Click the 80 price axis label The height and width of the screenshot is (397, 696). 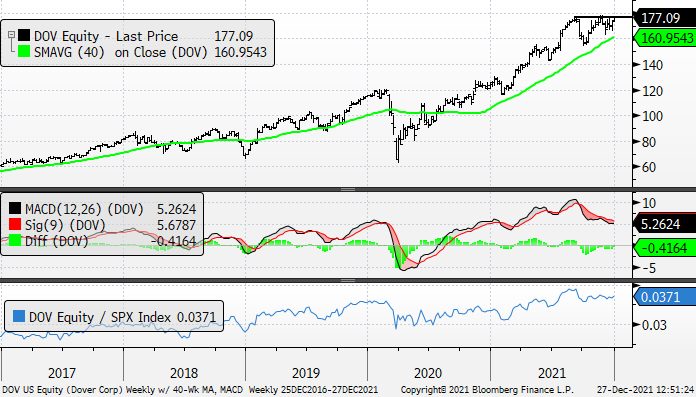tap(649, 142)
